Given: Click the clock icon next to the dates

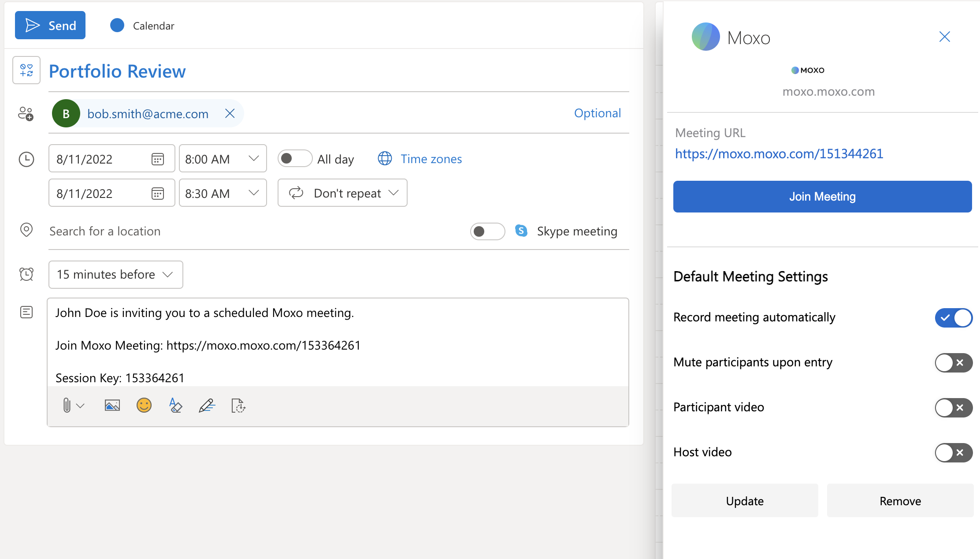Looking at the screenshot, I should click(26, 159).
